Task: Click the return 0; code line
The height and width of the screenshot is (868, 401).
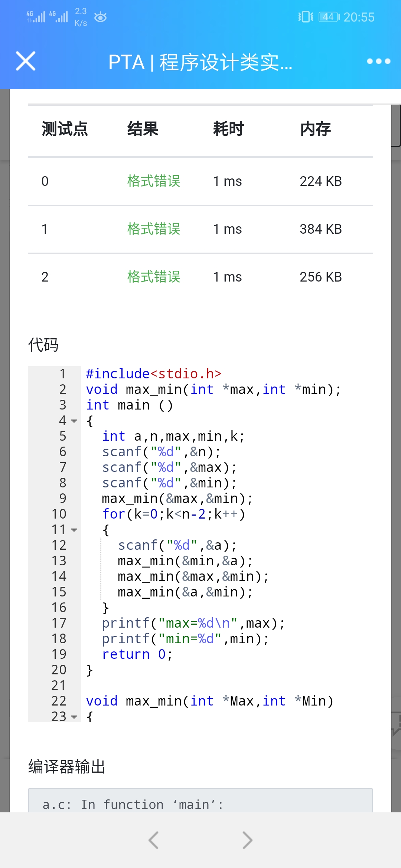Action: coord(137,654)
